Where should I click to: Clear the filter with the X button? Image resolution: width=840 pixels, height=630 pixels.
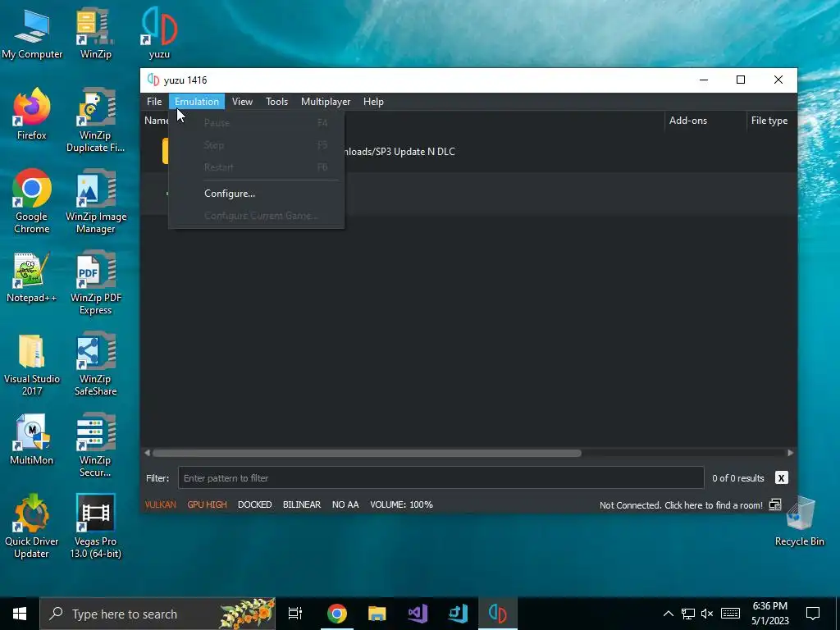[781, 478]
